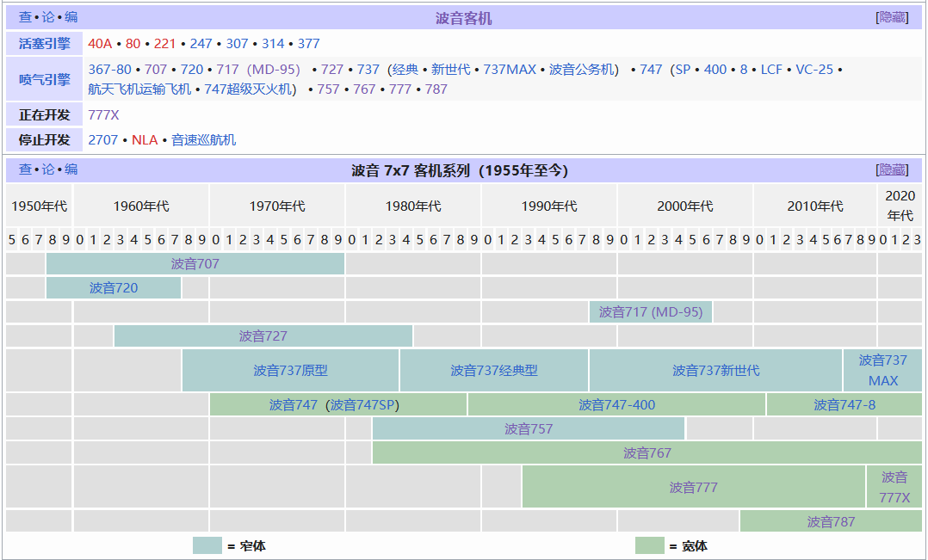Open the 757 link in 喷气引擎 row
Viewport: 928px width, 560px height.
(x=329, y=89)
